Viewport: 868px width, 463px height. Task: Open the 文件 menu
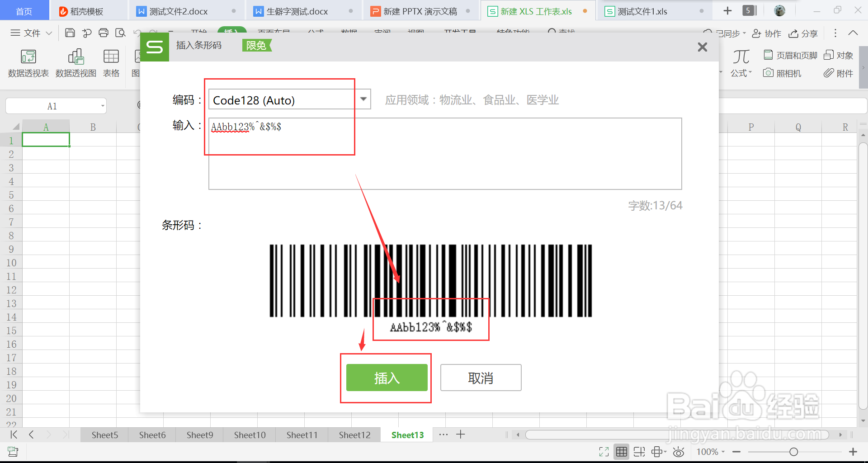(x=32, y=33)
